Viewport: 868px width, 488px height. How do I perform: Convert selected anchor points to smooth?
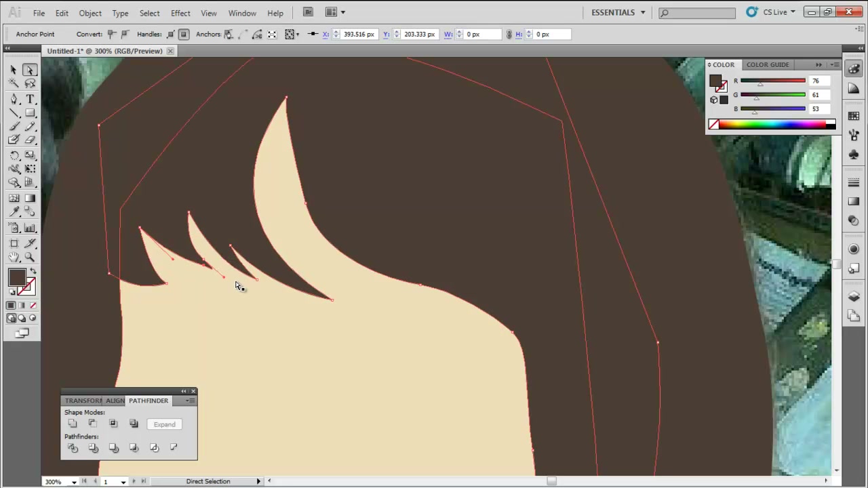pyautogui.click(x=125, y=34)
